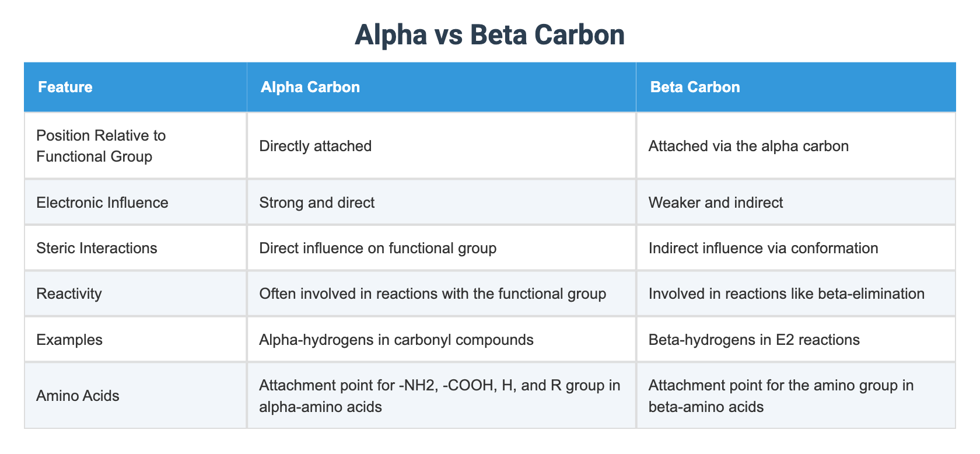Click the Strong and direct cell
This screenshot has width=980, height=454.
click(x=442, y=202)
